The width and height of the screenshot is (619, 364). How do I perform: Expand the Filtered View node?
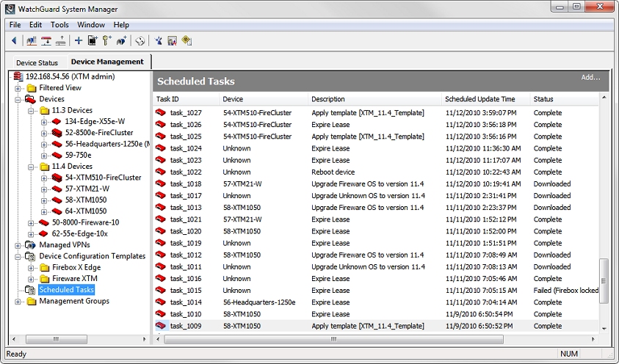point(18,88)
